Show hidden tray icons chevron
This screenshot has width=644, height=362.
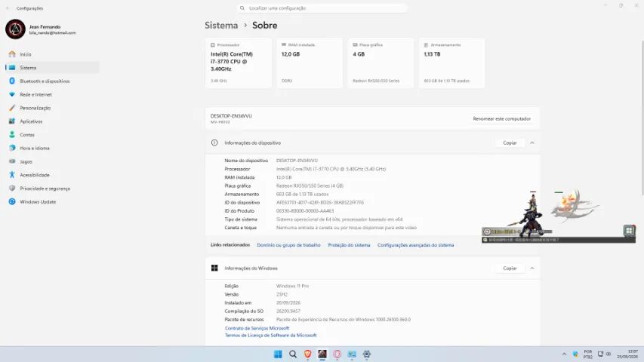564,354
